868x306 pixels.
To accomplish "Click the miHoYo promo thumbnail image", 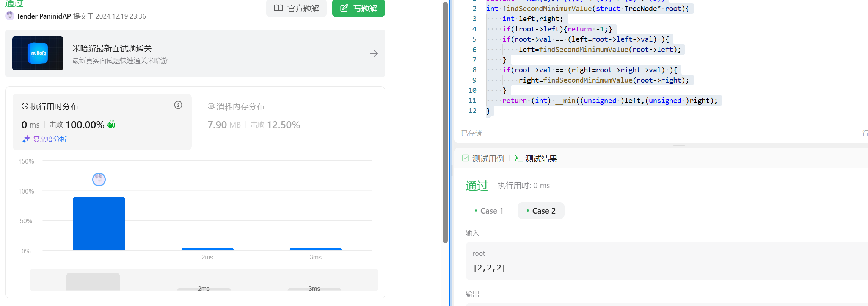I will [x=38, y=53].
